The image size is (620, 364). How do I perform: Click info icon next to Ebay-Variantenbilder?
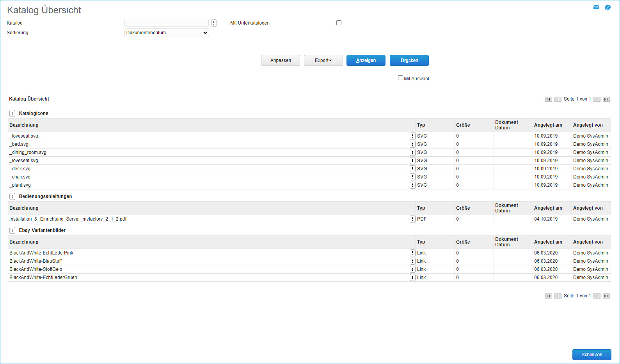12,230
